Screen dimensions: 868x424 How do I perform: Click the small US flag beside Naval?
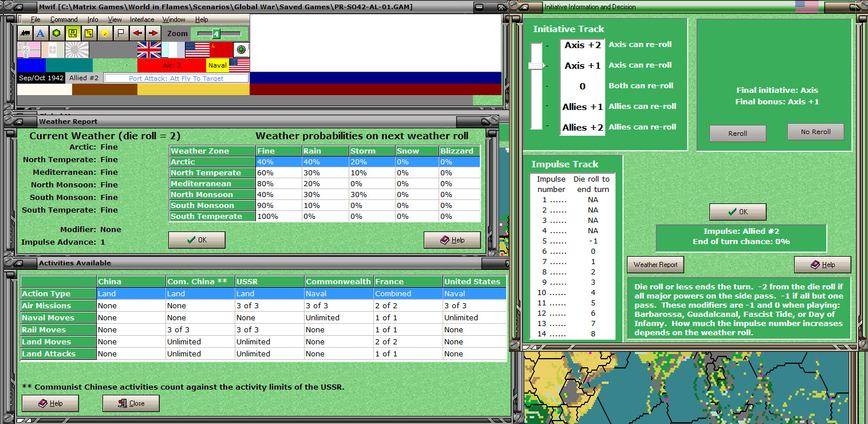pos(239,65)
